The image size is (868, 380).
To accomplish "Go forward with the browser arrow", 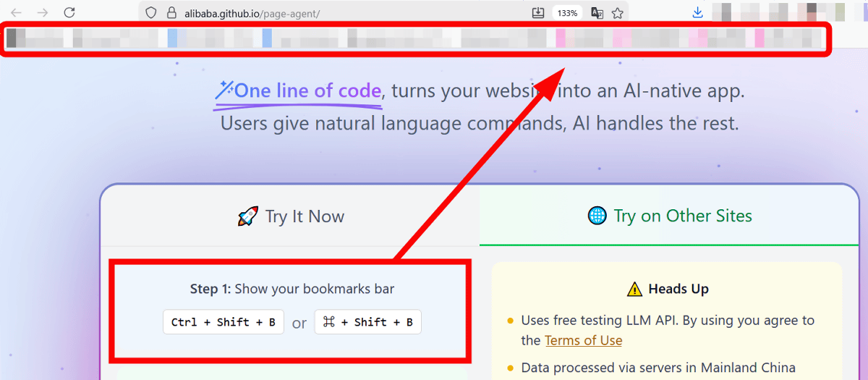I will tap(43, 12).
